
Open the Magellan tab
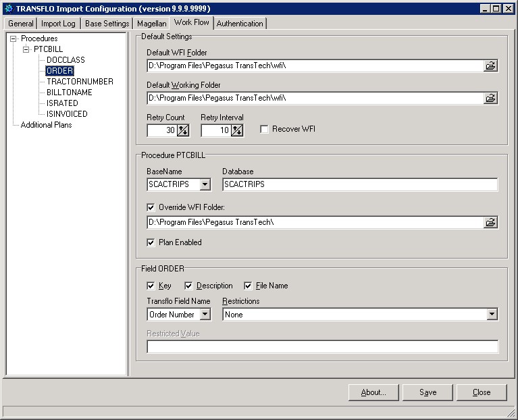coord(152,24)
